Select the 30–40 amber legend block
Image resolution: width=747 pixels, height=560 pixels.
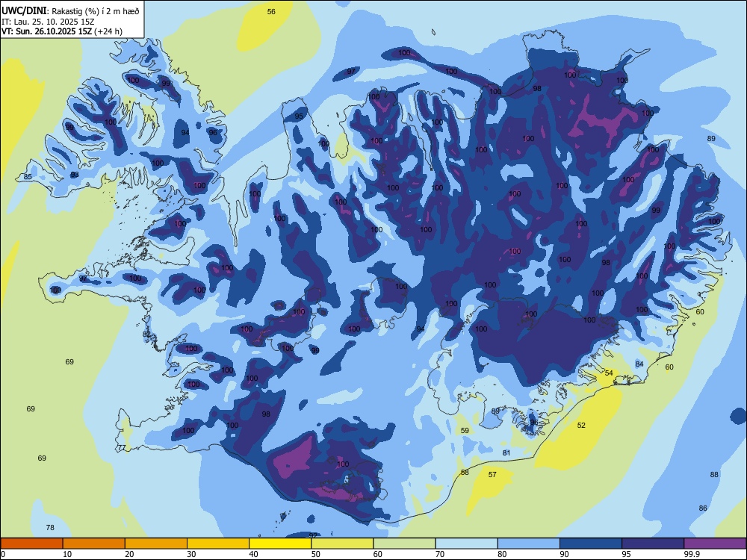click(218, 544)
